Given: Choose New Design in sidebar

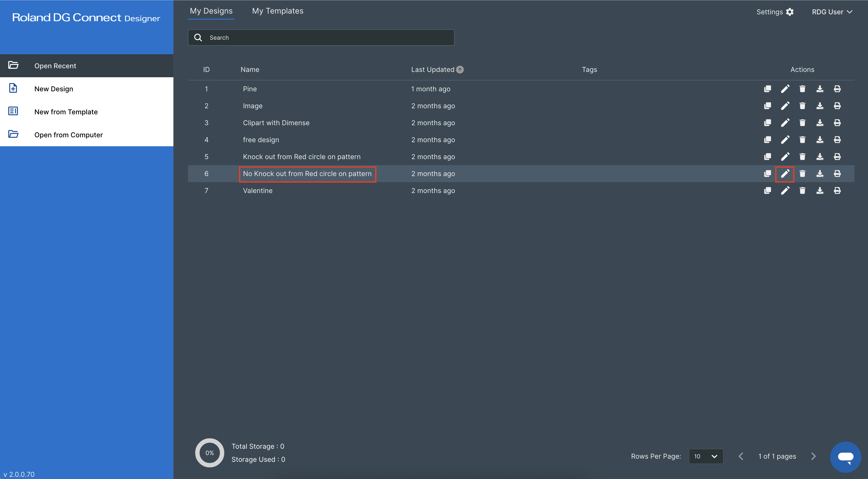Looking at the screenshot, I should tap(87, 89).
